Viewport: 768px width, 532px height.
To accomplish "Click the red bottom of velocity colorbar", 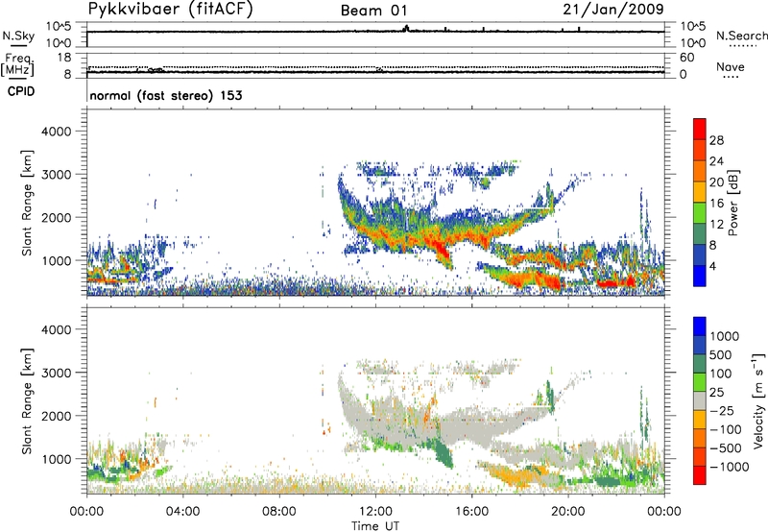I will pyautogui.click(x=700, y=475).
